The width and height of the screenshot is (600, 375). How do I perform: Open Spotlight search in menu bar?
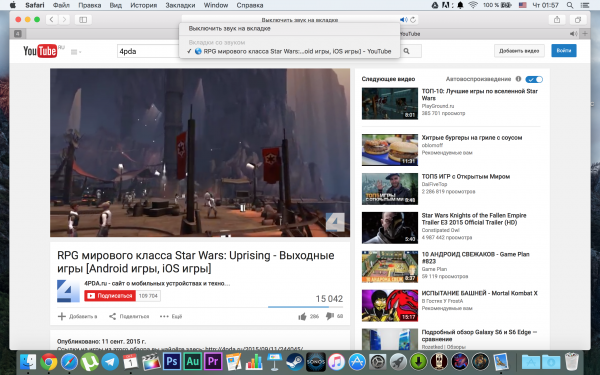point(570,5)
